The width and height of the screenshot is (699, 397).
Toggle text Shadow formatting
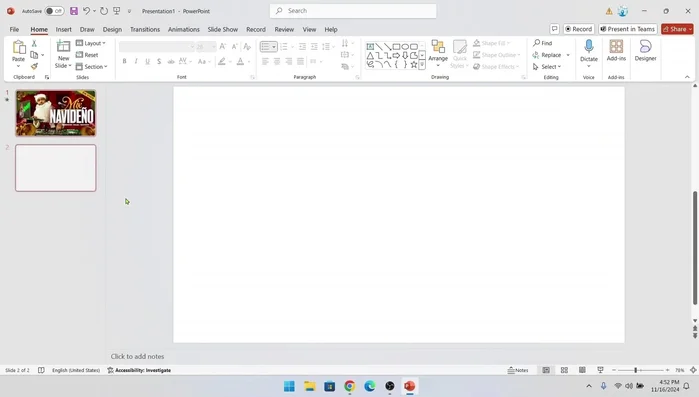pyautogui.click(x=159, y=61)
